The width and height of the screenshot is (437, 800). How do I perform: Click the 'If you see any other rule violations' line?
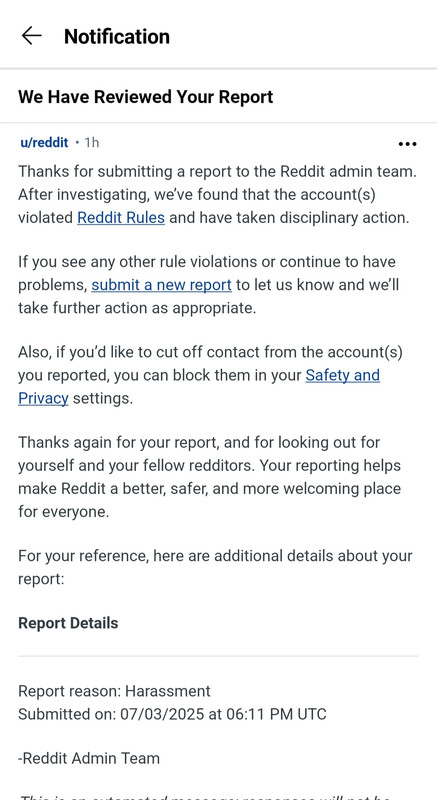[x=207, y=262]
